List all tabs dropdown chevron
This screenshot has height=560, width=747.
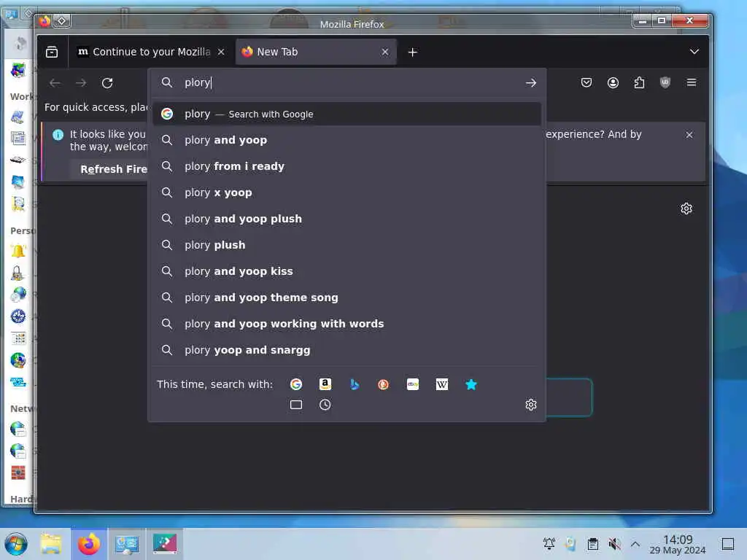pos(694,52)
